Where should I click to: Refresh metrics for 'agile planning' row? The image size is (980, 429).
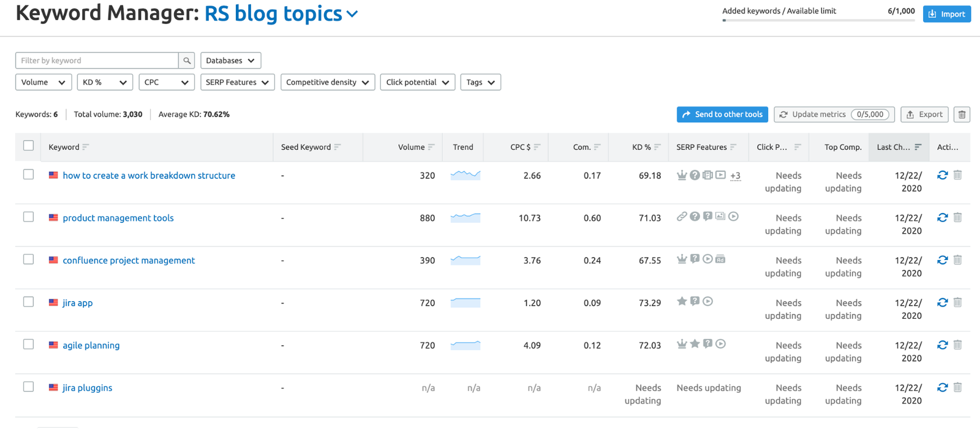943,345
